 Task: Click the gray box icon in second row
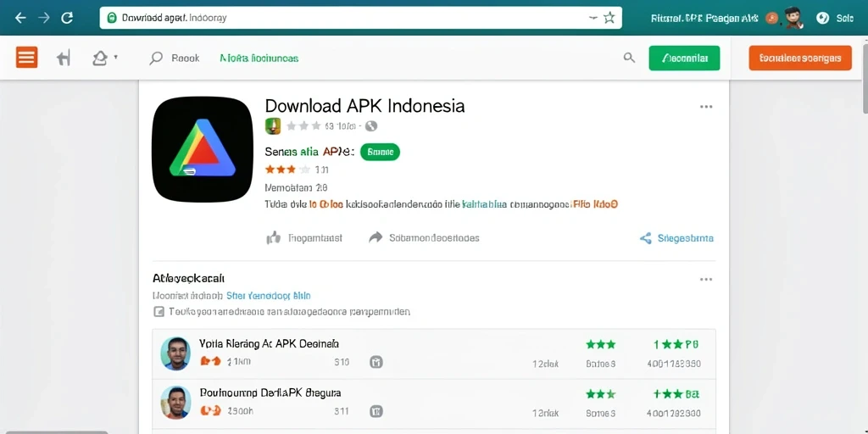pos(376,411)
